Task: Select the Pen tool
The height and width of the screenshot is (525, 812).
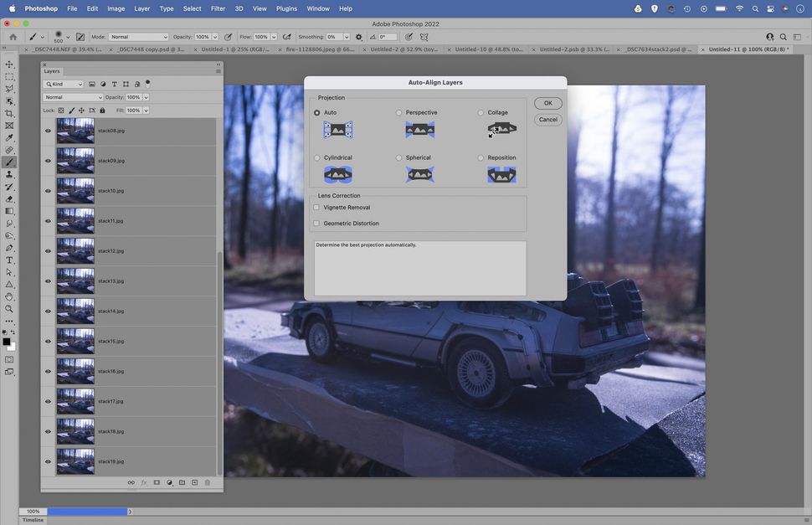Action: (x=9, y=248)
